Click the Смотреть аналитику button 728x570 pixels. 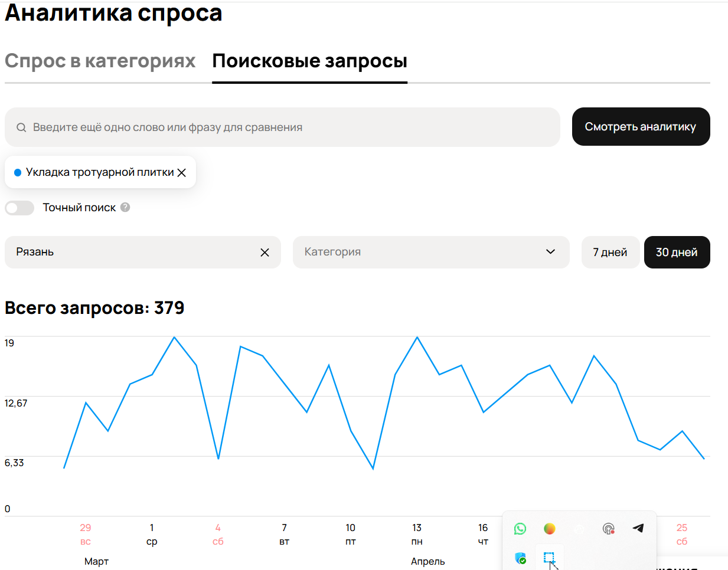(641, 127)
